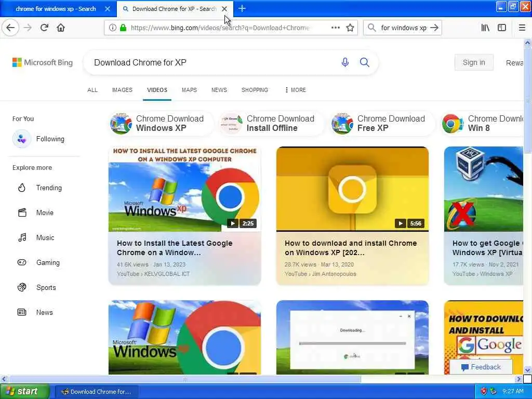Open the page actions three-dot menu

(x=336, y=28)
